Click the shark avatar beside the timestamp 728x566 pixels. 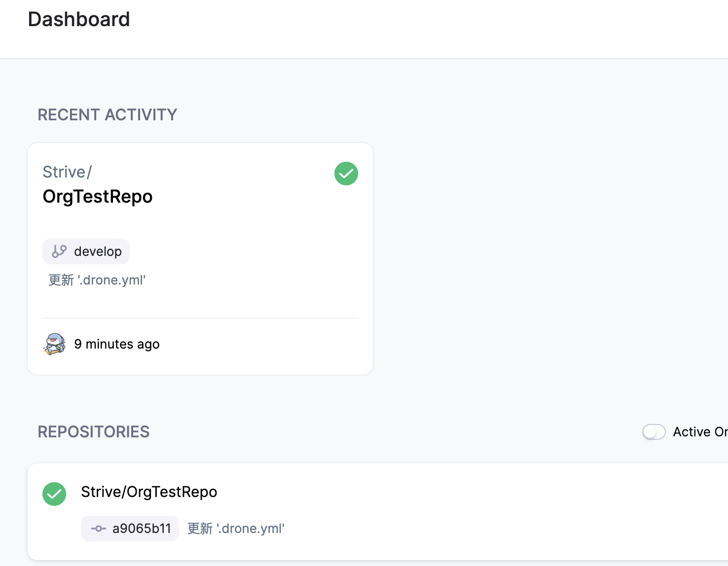(x=55, y=344)
